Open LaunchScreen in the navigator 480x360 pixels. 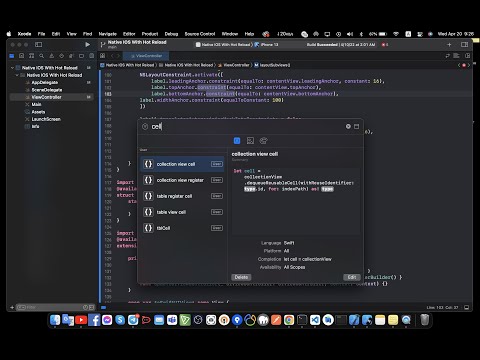(x=46, y=119)
